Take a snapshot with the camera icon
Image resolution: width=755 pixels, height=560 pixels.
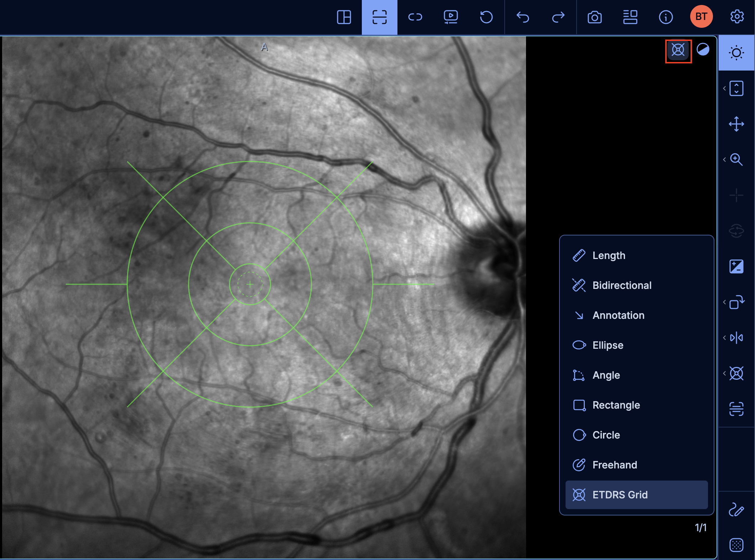(595, 17)
